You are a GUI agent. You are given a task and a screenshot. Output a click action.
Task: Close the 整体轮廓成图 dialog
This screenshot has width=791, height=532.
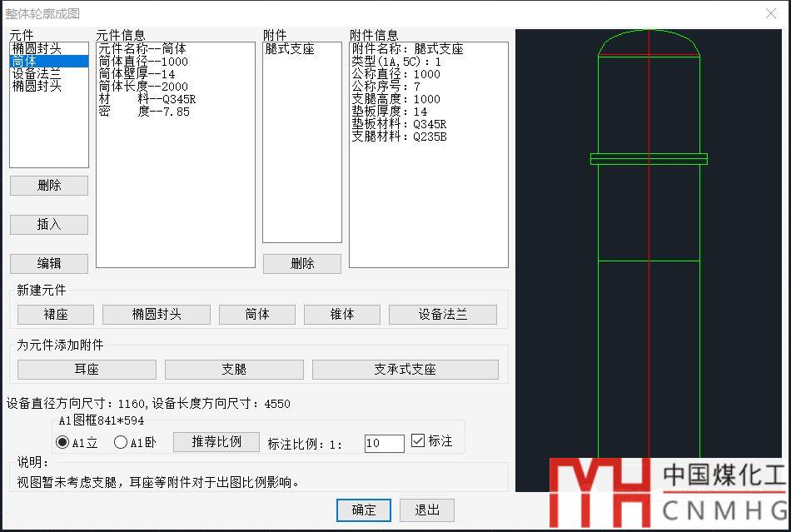click(x=771, y=13)
